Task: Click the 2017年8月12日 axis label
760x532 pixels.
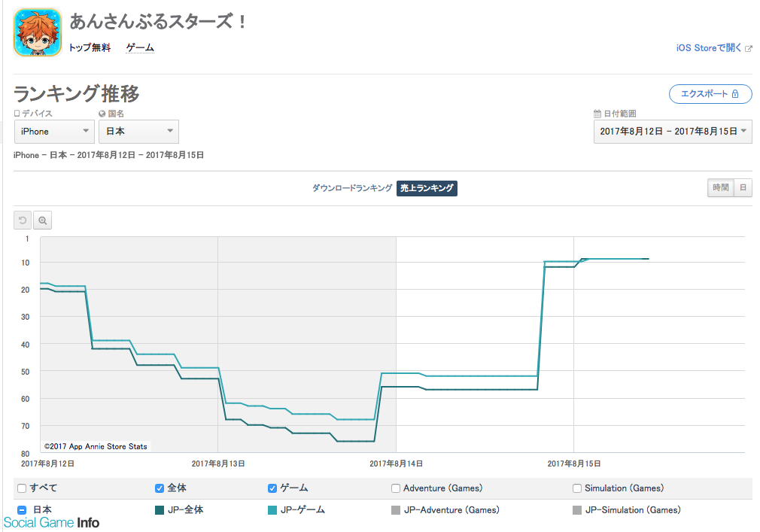Action: click(x=47, y=464)
